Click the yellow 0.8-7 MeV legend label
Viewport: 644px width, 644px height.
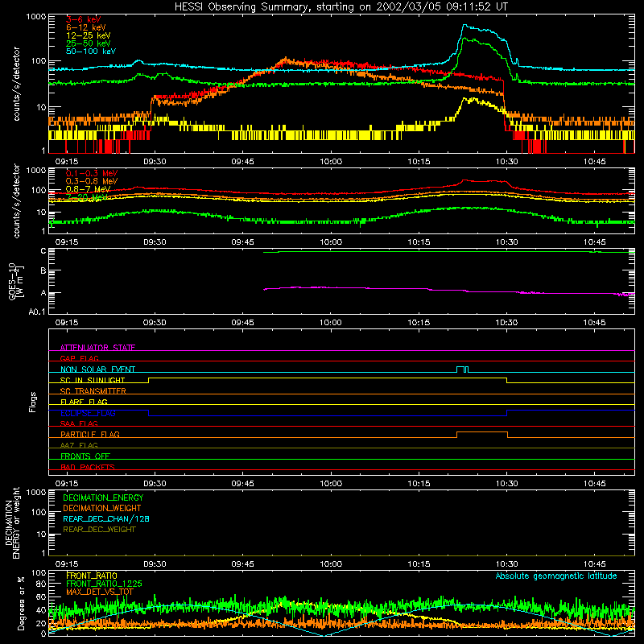pos(89,189)
